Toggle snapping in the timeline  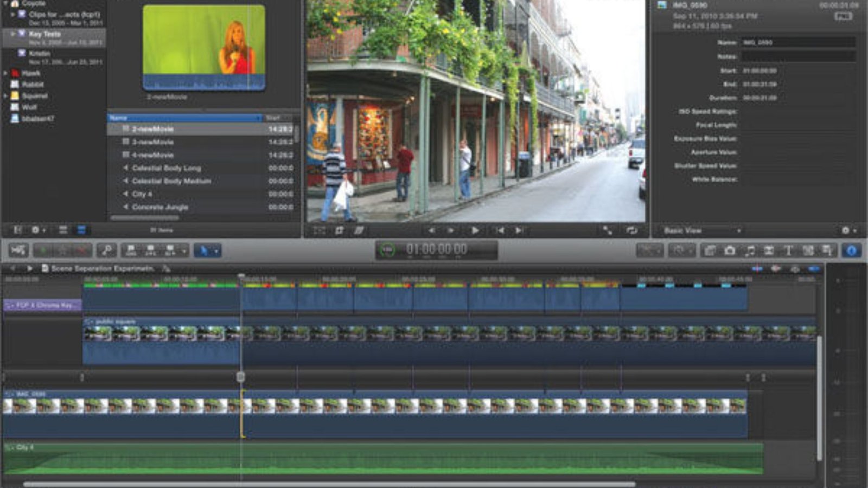[x=814, y=268]
